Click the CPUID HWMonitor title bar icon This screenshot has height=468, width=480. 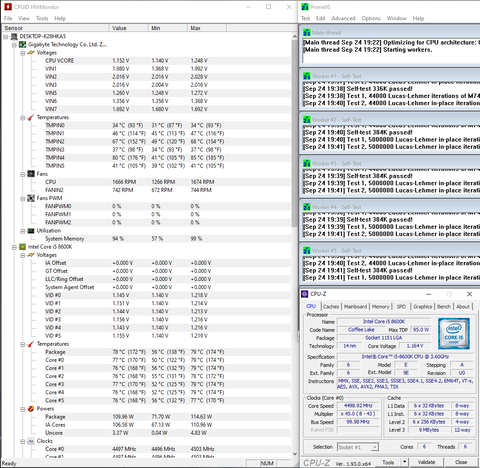pyautogui.click(x=8, y=7)
